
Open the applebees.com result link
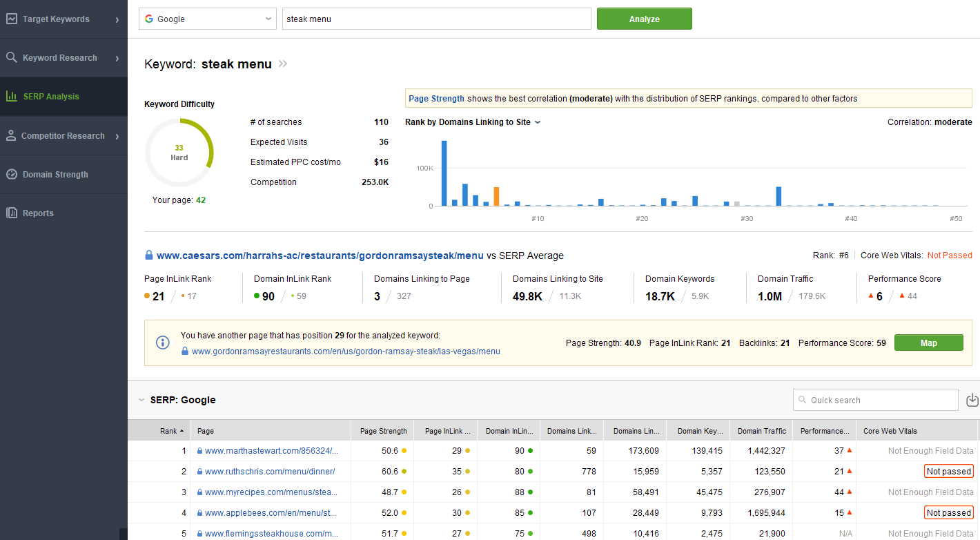pos(271,513)
